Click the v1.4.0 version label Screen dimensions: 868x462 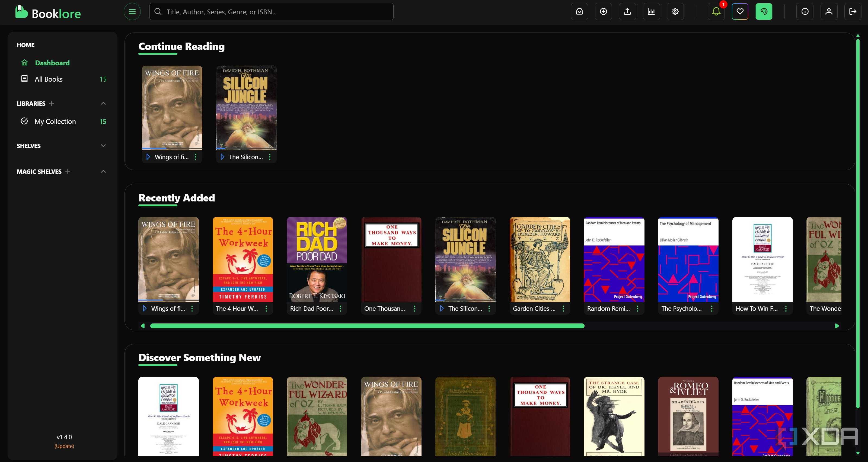tap(64, 437)
